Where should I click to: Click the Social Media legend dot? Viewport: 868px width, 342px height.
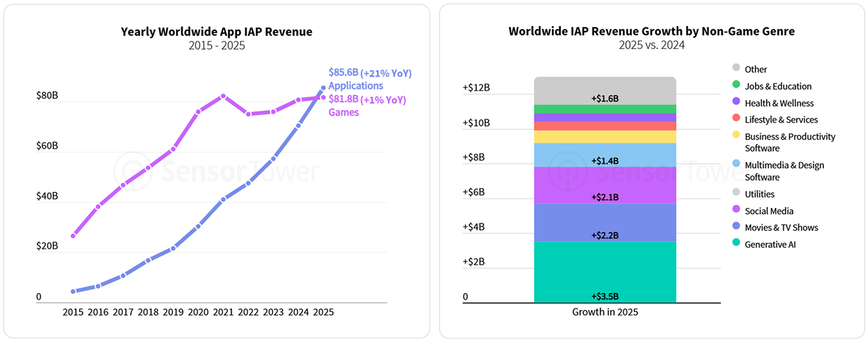click(736, 210)
